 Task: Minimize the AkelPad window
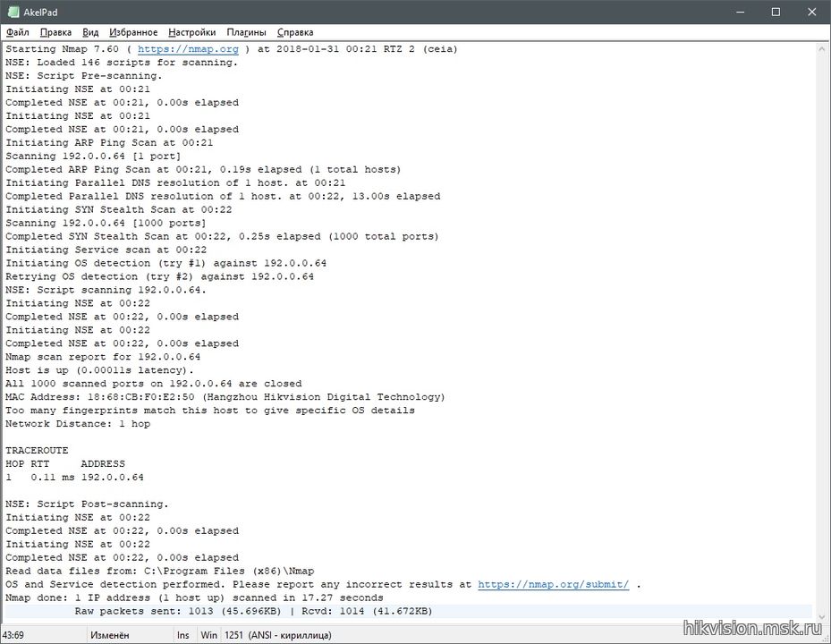[740, 12]
